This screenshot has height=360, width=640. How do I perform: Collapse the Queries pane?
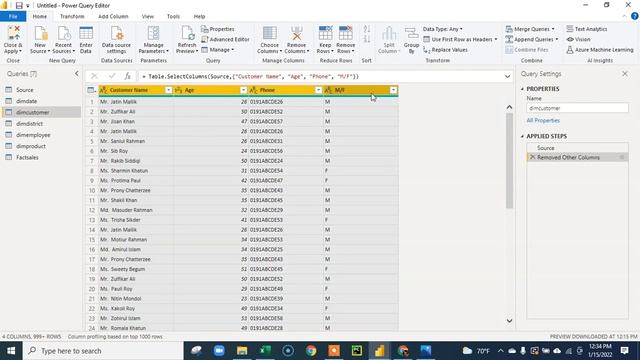pyautogui.click(x=76, y=73)
